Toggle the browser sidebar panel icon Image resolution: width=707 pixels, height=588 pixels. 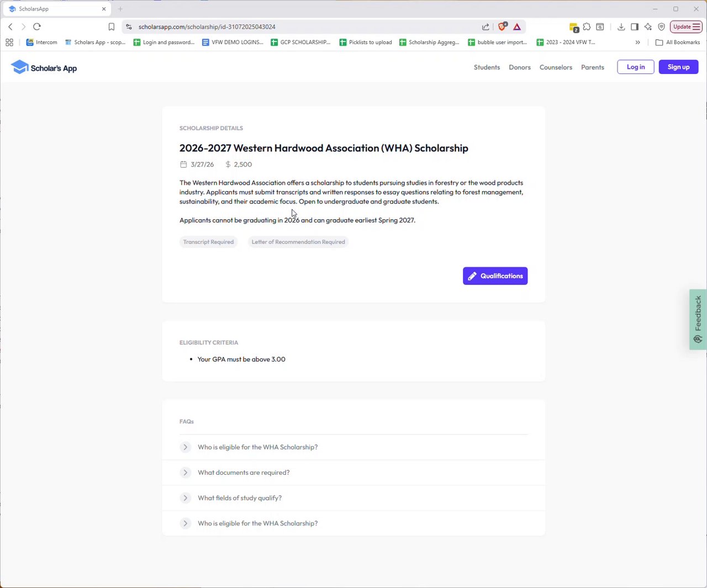[x=635, y=27]
